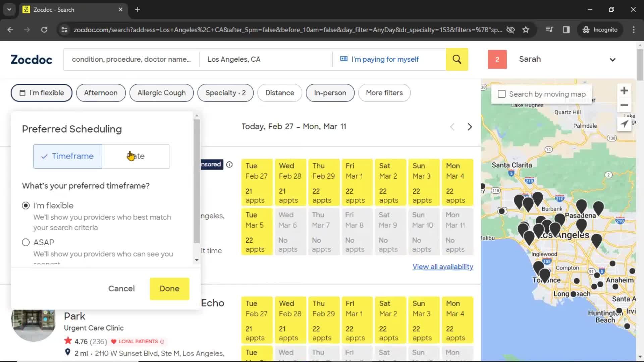Zoom out on the map
Screen dimensions: 644x362
coord(624,105)
